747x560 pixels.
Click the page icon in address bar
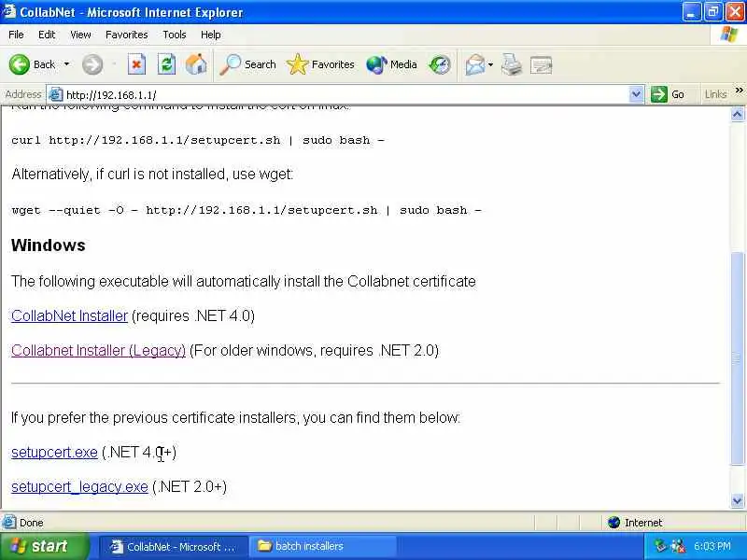(x=56, y=95)
